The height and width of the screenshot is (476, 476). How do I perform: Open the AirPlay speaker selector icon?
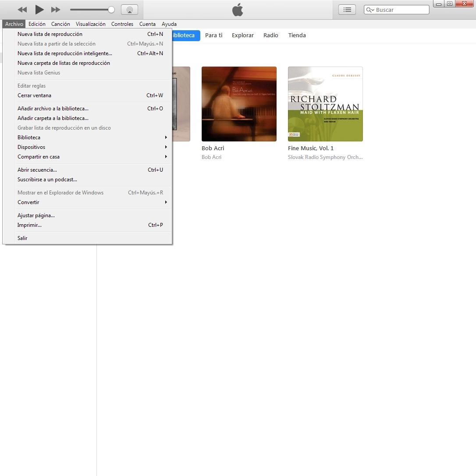click(x=129, y=9)
